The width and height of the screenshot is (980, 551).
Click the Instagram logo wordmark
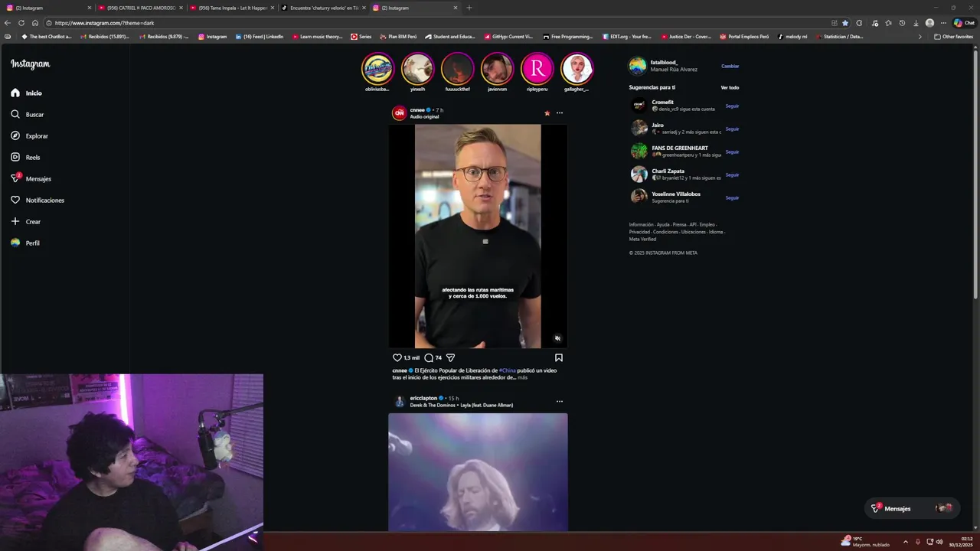31,64
